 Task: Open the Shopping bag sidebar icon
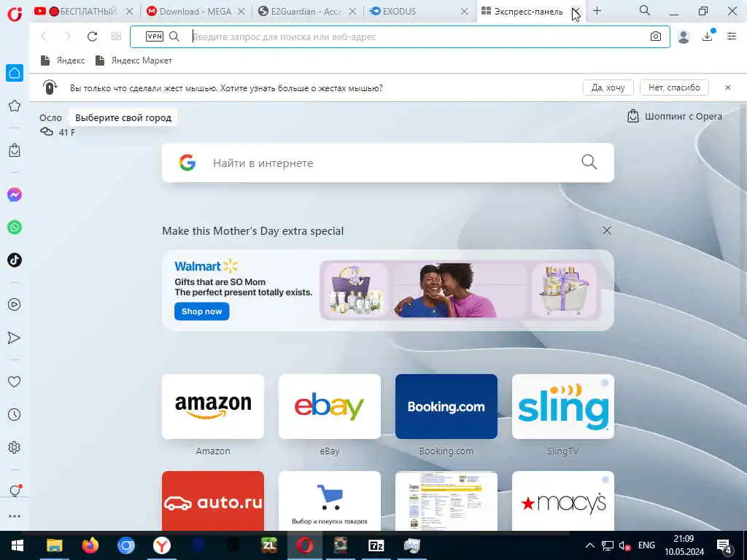(x=15, y=150)
